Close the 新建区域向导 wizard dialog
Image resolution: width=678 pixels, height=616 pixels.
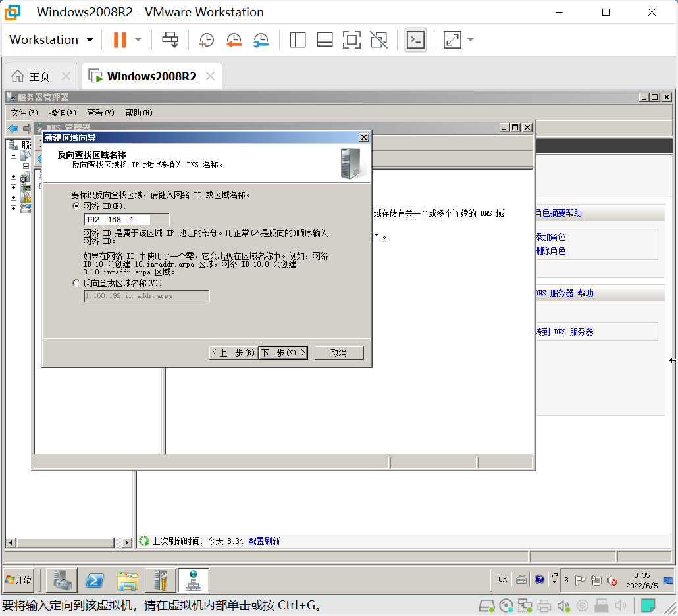(x=364, y=138)
